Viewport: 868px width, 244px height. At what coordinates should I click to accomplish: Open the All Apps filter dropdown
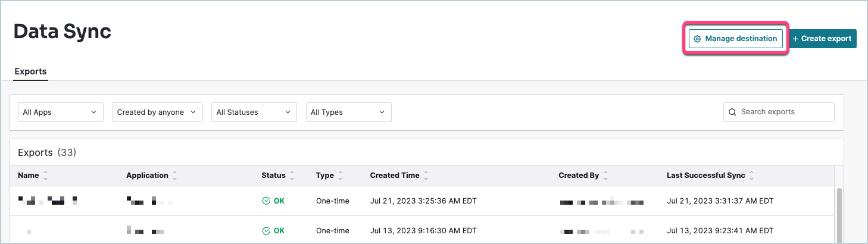(x=61, y=112)
